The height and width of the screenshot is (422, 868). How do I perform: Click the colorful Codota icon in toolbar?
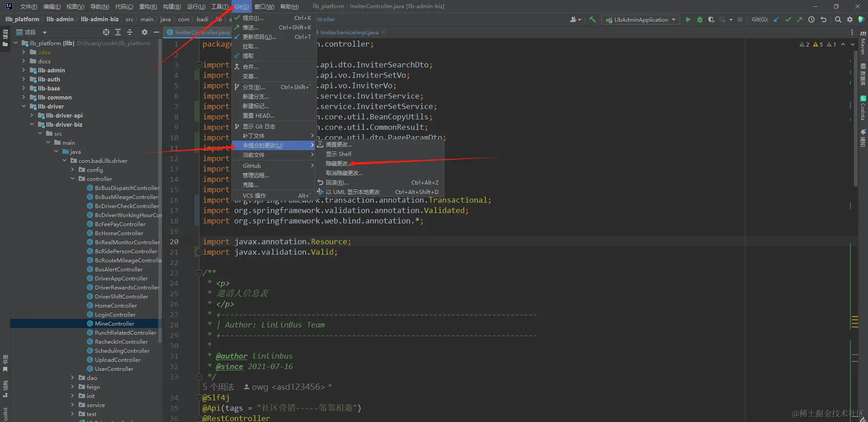click(862, 19)
